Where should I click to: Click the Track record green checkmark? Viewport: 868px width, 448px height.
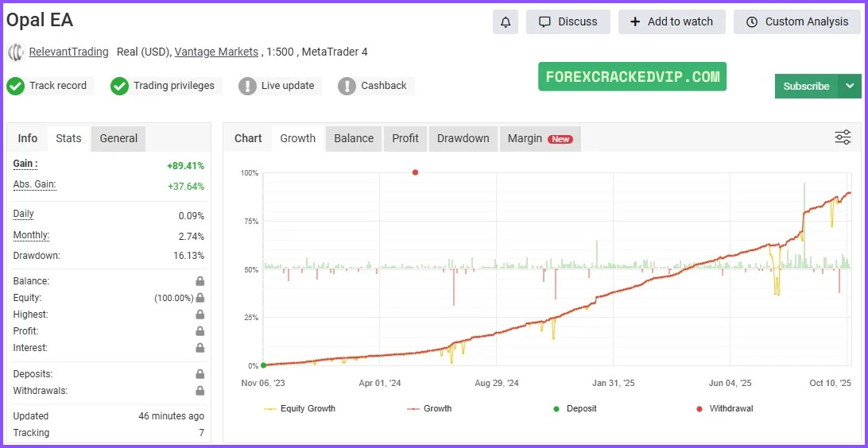(16, 86)
